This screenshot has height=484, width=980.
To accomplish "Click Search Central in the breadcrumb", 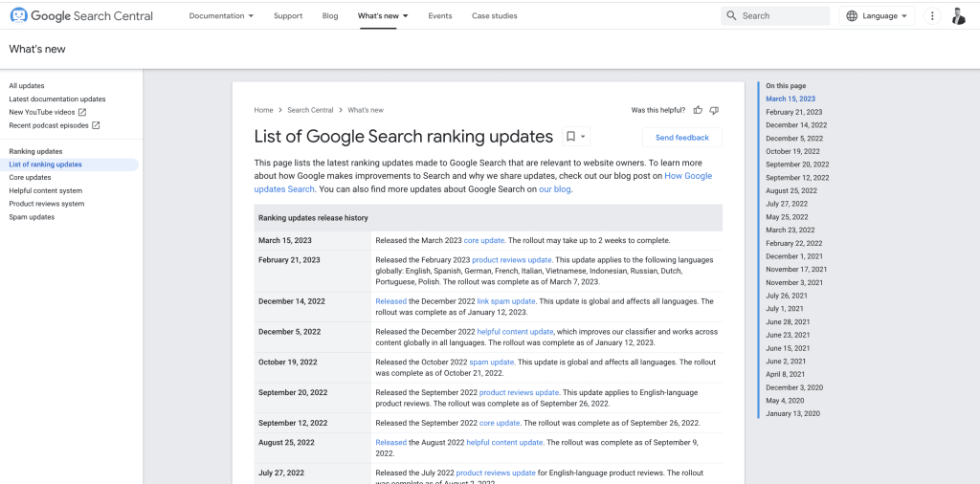I will (310, 110).
